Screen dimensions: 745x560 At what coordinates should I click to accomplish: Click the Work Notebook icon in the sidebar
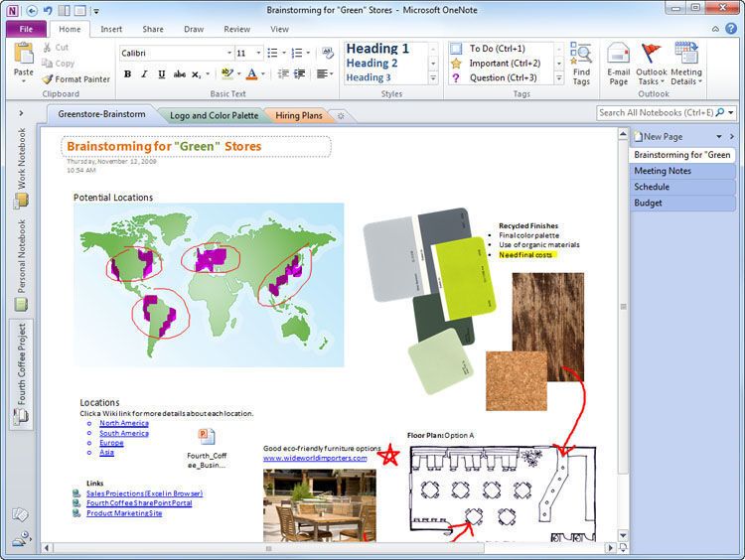point(21,201)
